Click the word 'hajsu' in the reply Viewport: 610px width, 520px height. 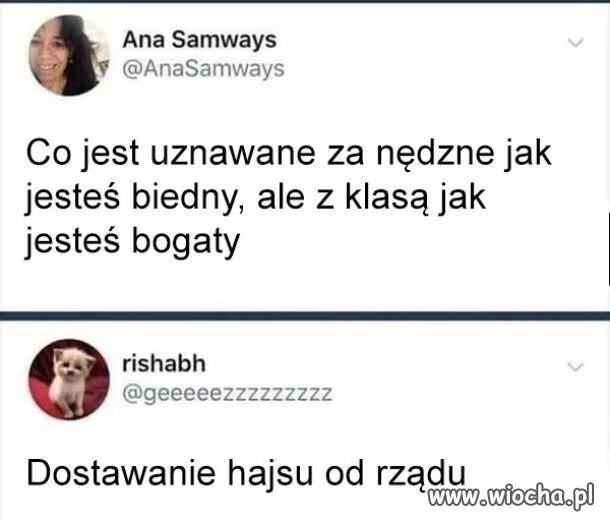(270, 473)
